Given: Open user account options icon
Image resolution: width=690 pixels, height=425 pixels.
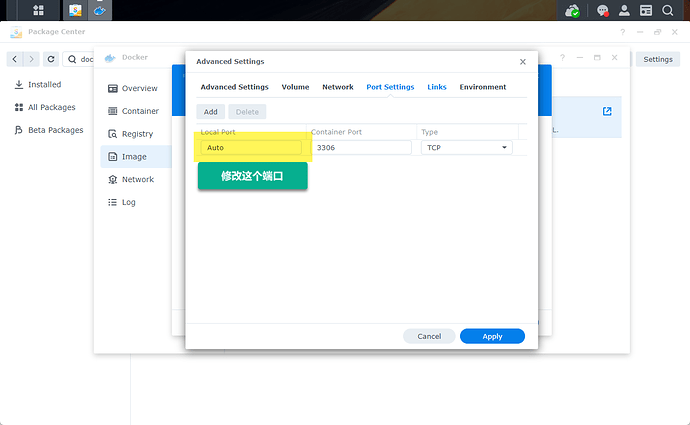Looking at the screenshot, I should point(624,11).
